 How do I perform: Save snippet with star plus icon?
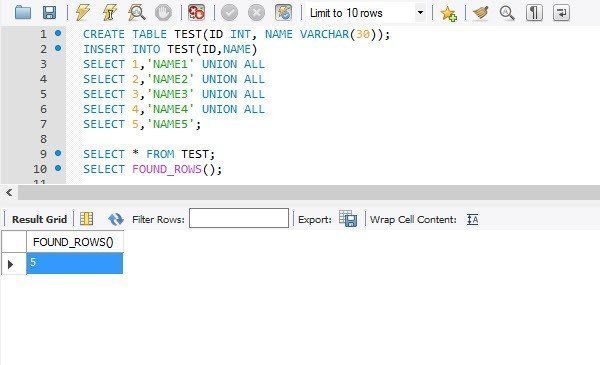tap(448, 13)
